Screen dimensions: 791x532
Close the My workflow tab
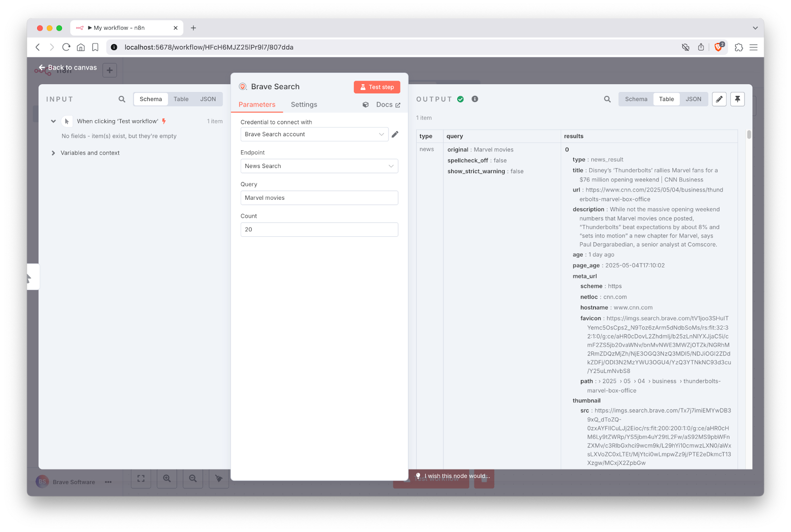[176, 28]
